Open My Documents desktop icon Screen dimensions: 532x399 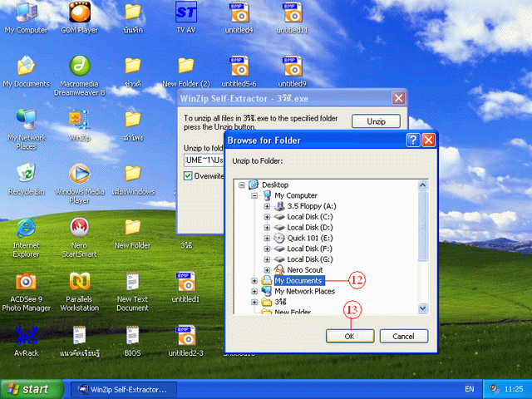(26, 71)
